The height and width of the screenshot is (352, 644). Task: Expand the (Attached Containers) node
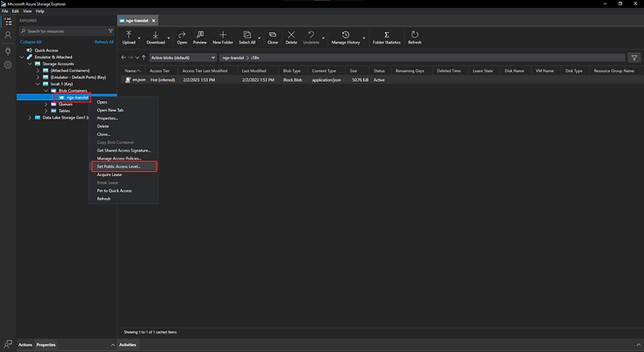click(x=37, y=71)
